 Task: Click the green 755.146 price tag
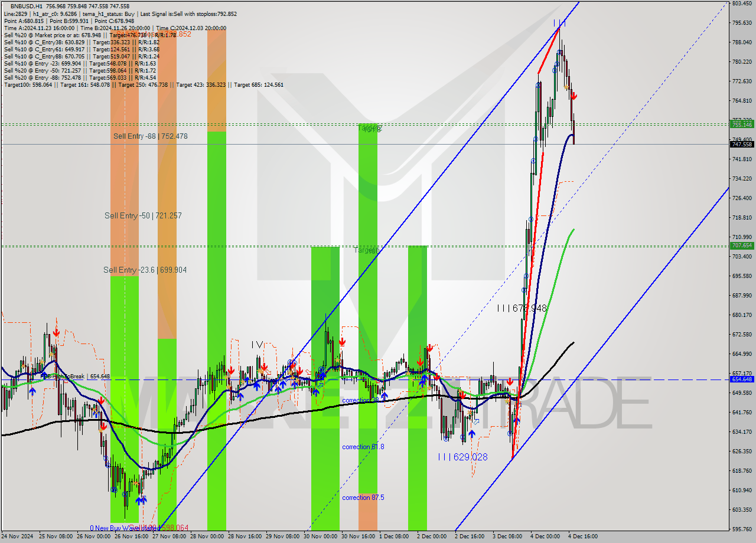click(742, 125)
